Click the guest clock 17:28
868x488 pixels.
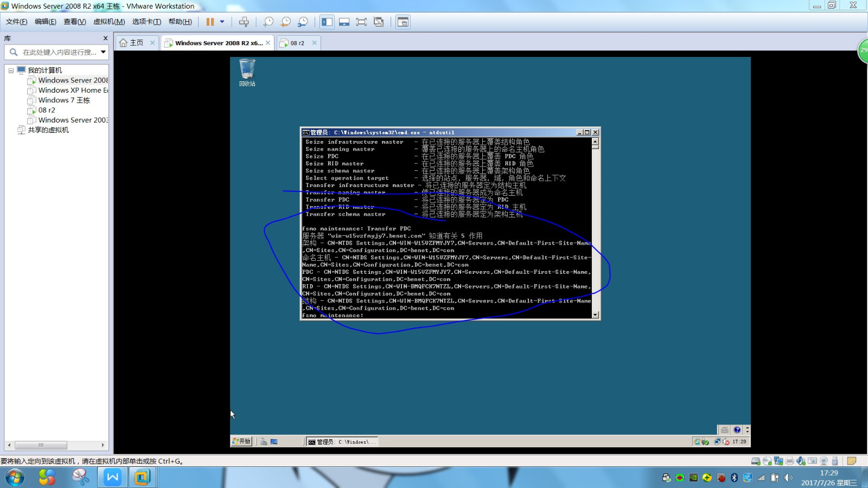[x=739, y=442]
